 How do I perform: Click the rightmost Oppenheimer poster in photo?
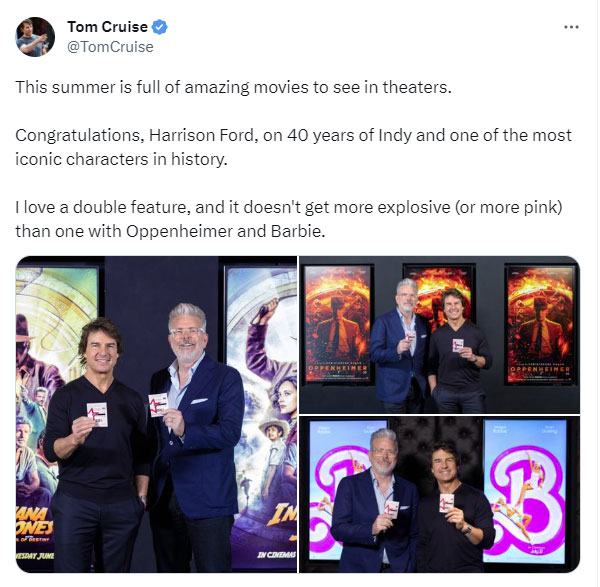point(540,324)
